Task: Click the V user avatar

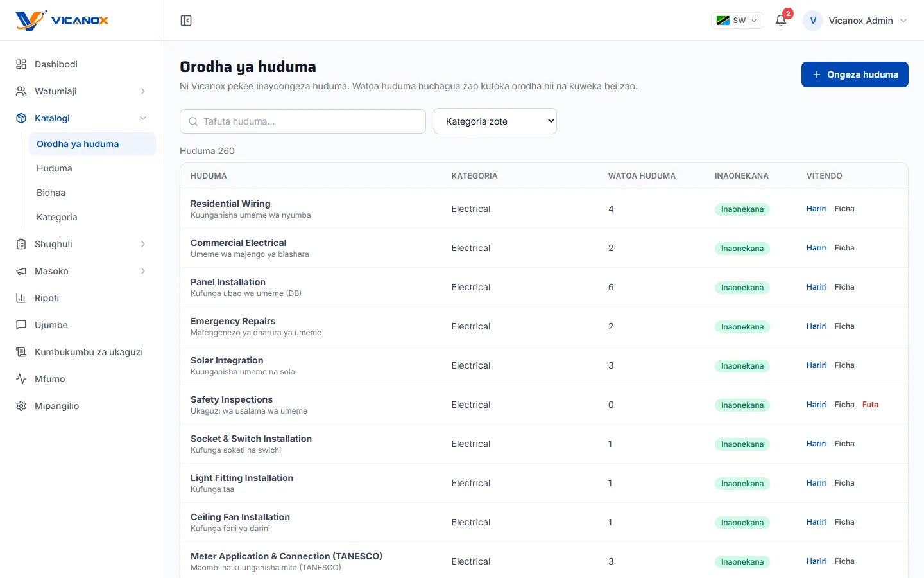Action: pyautogui.click(x=813, y=21)
